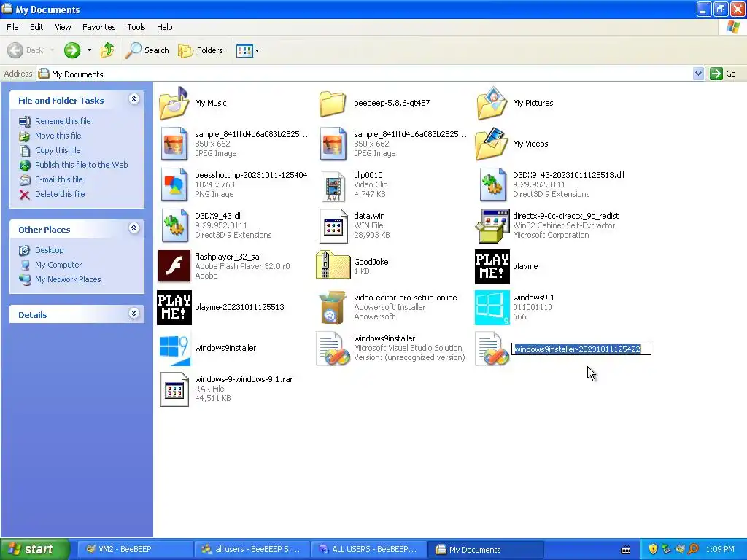Switch to VM2 - BeeBEEP taskbar window
Image resolution: width=747 pixels, height=560 pixels.
(135, 550)
